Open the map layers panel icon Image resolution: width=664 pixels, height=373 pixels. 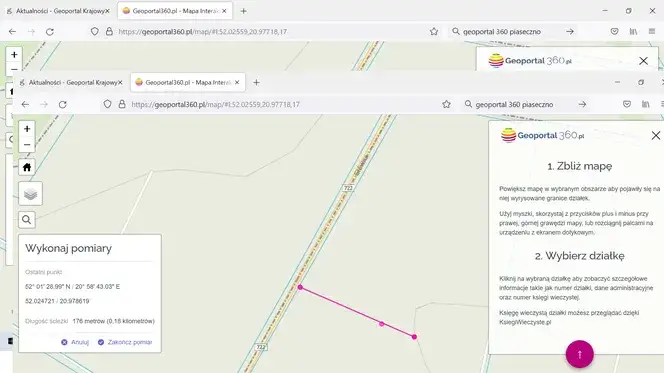pos(30,194)
